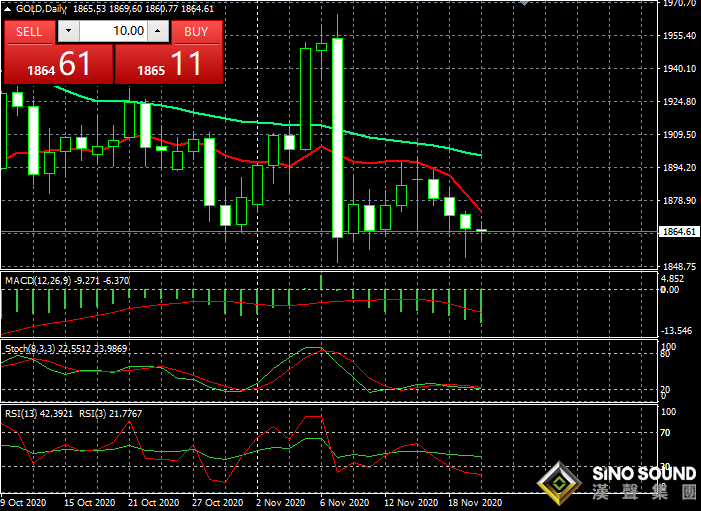Screen dimensions: 701x511
Task: Collapse the one-click trading panel triangle
Action: pos(7,7)
